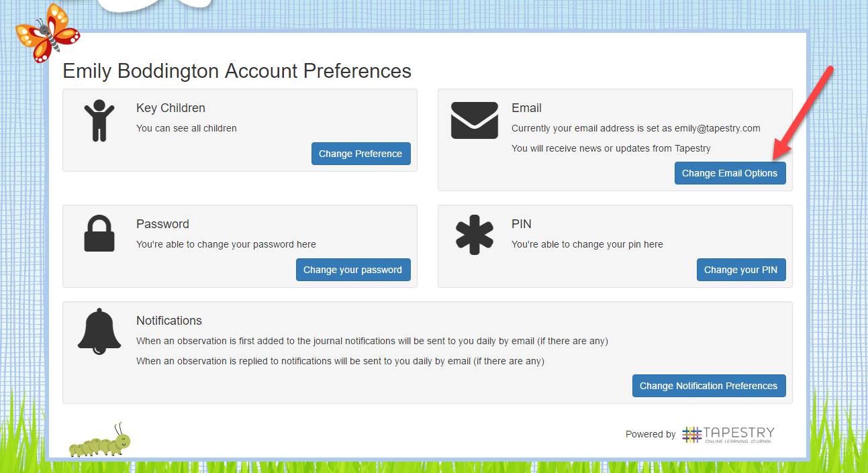Click the Key Children heading
The image size is (868, 473).
pos(171,108)
